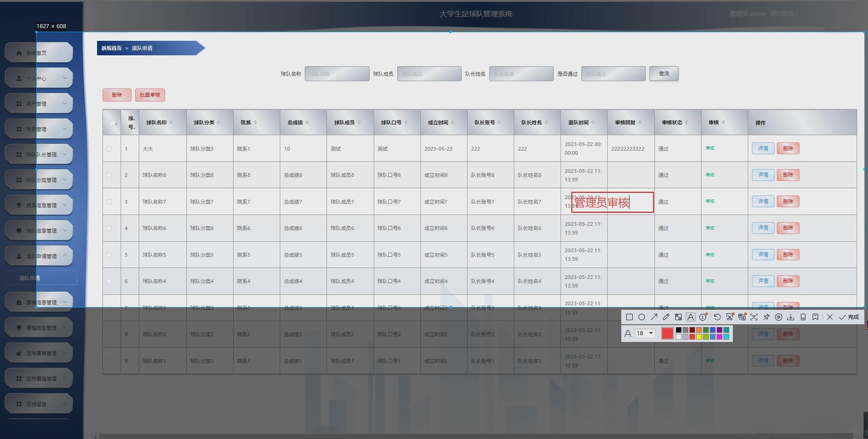The image size is (868, 439).
Task: Expand the 球队队长管理 sidebar menu
Action: point(39,154)
